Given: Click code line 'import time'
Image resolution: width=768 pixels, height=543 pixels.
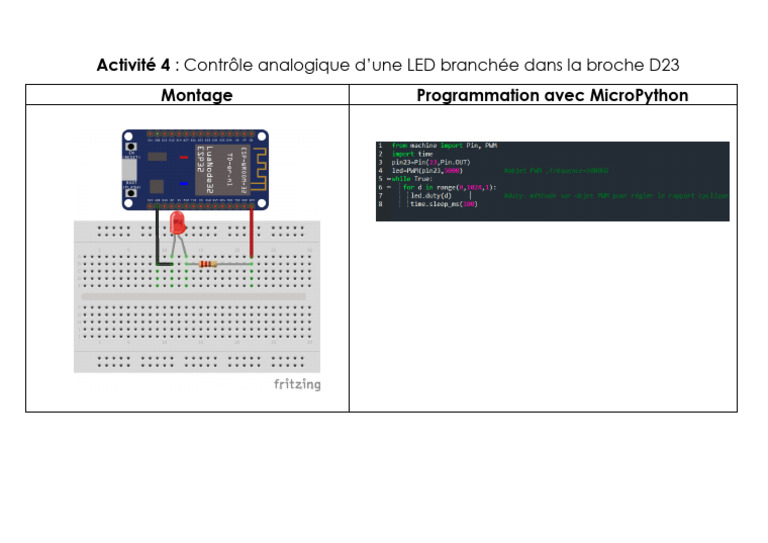Looking at the screenshot, I should pos(412,154).
